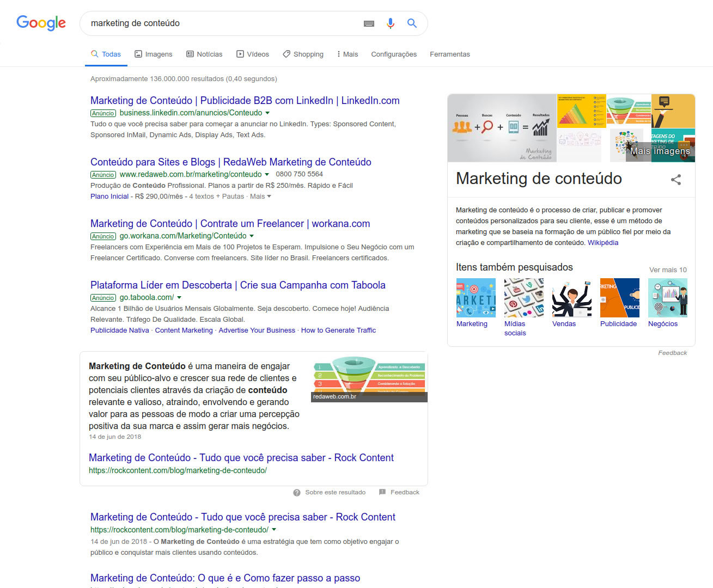The height and width of the screenshot is (588, 713).
Task: Click the blue magnifier search button
Action: (412, 23)
